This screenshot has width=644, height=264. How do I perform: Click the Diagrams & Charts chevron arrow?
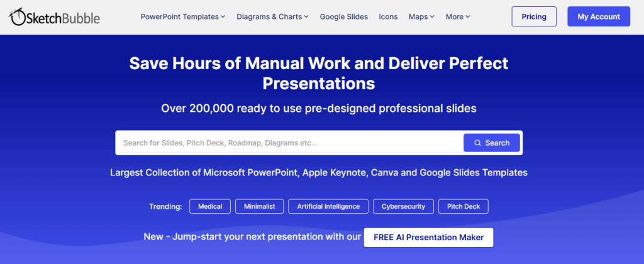(306, 17)
